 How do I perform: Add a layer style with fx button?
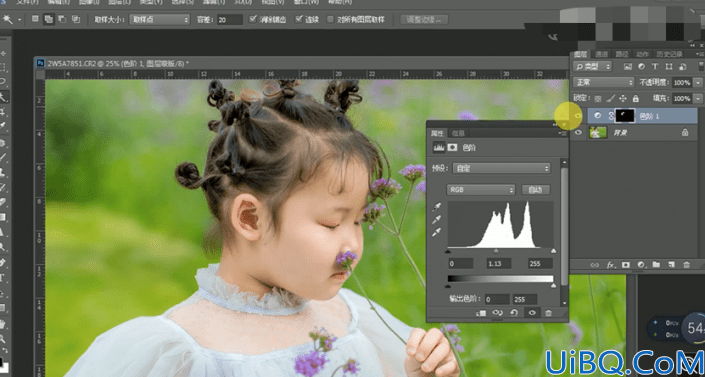click(610, 265)
